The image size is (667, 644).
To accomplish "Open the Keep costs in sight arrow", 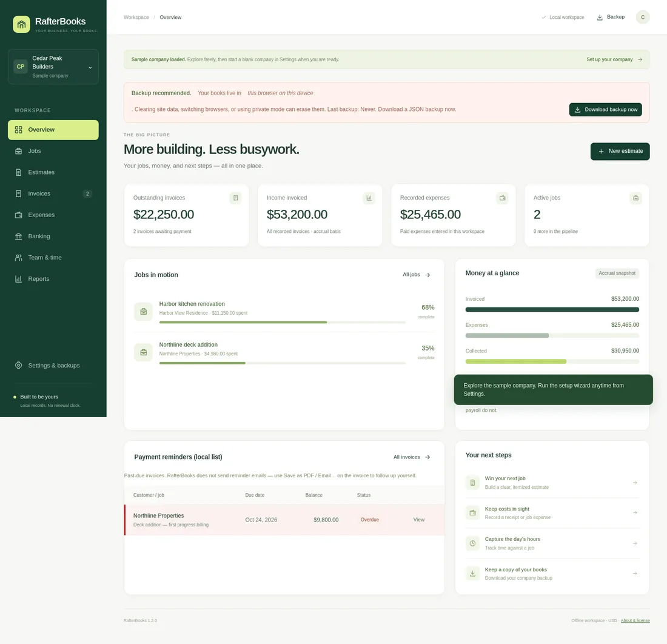I will 635,512.
